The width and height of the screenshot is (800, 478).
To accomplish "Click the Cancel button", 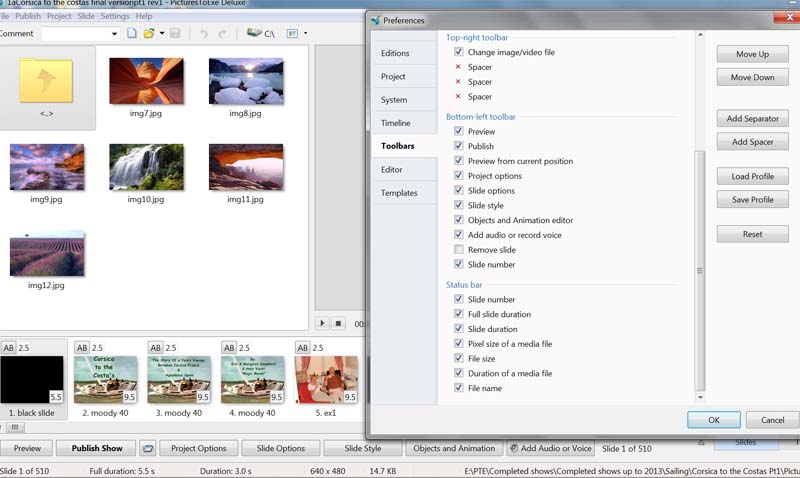I will coord(772,420).
